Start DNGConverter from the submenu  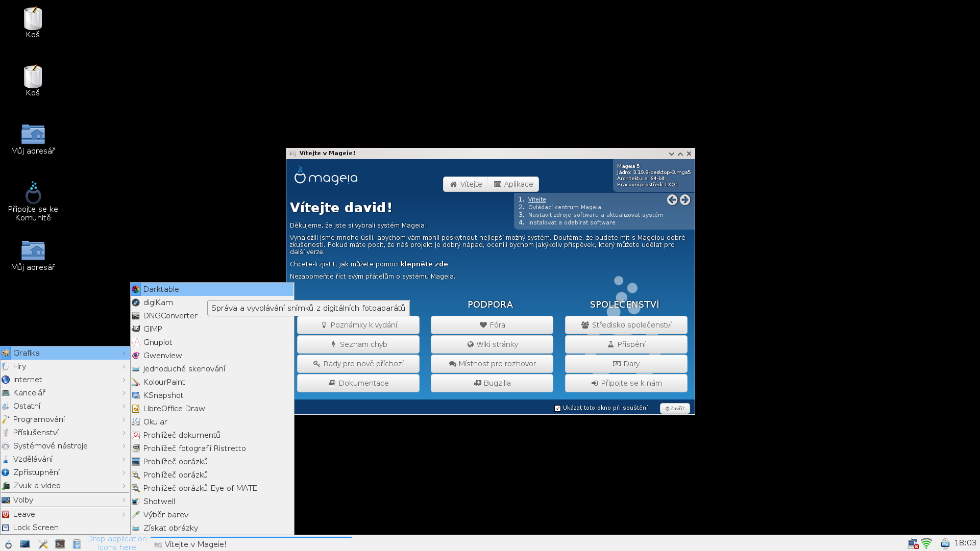pos(212,316)
